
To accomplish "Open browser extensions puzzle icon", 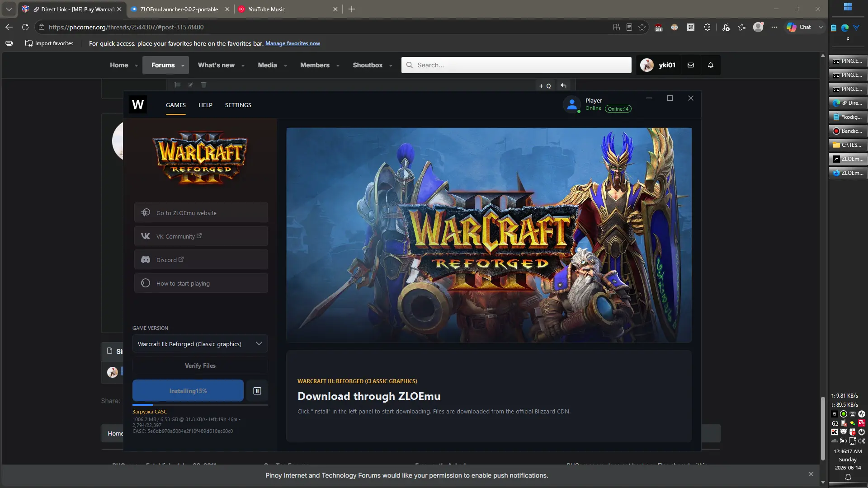I will click(x=708, y=27).
